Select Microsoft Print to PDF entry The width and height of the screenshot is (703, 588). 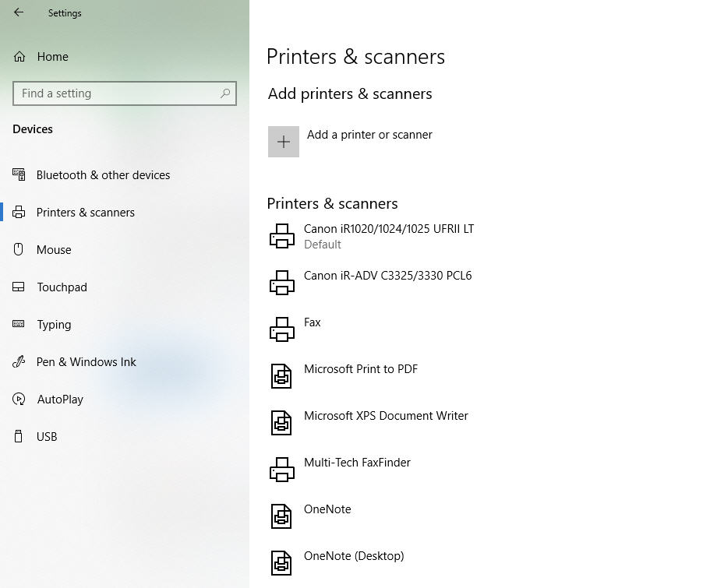click(x=361, y=369)
